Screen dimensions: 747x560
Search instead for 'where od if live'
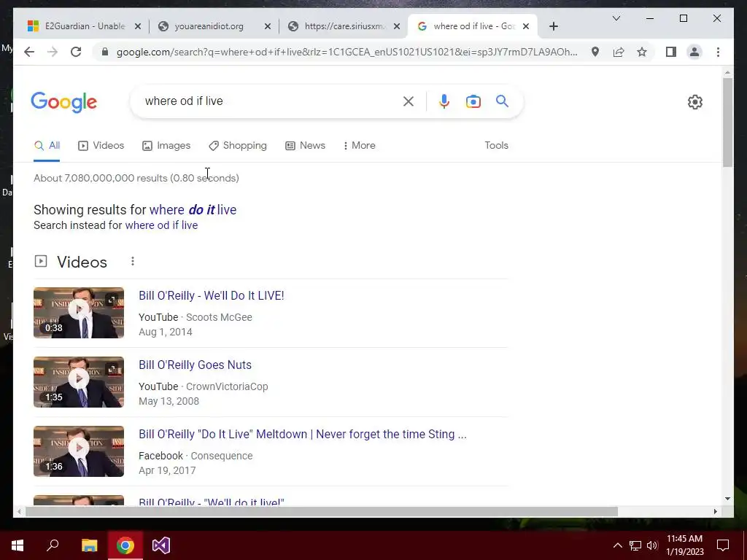(161, 225)
